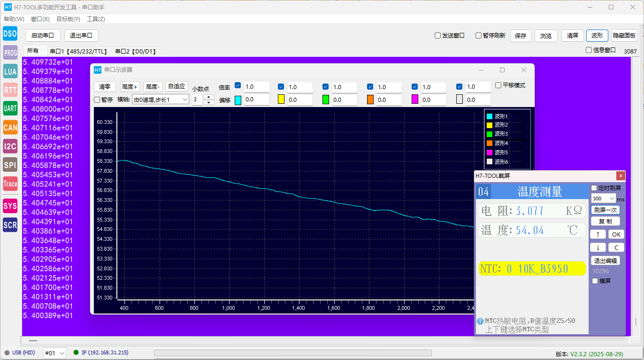This screenshot has height=360, width=644.
Task: Click the 波形2 yellow legend marker
Action: point(490,125)
